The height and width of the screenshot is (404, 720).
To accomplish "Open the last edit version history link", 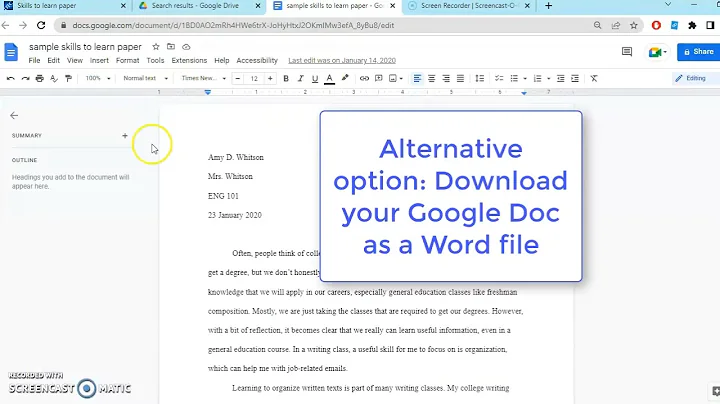I will click(342, 61).
